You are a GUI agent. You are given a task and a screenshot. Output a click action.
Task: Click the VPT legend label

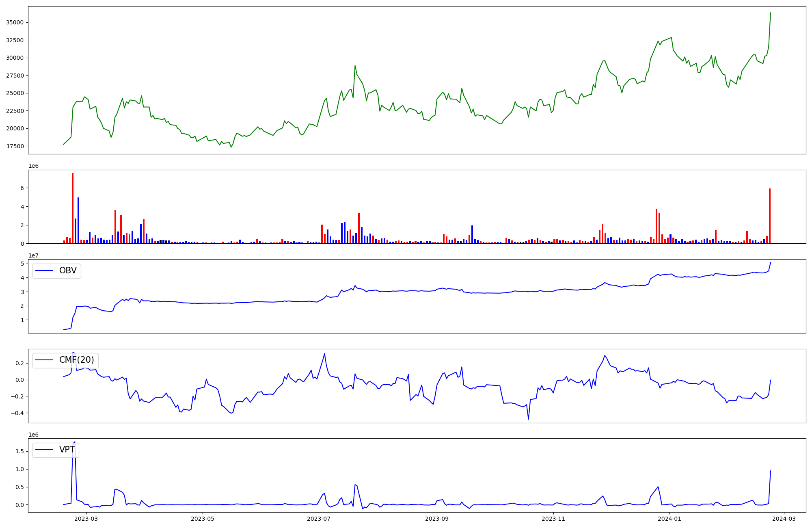[67, 450]
